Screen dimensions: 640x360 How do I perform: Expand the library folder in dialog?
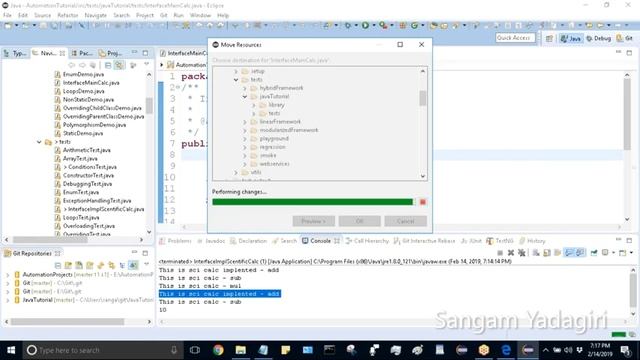(x=253, y=105)
